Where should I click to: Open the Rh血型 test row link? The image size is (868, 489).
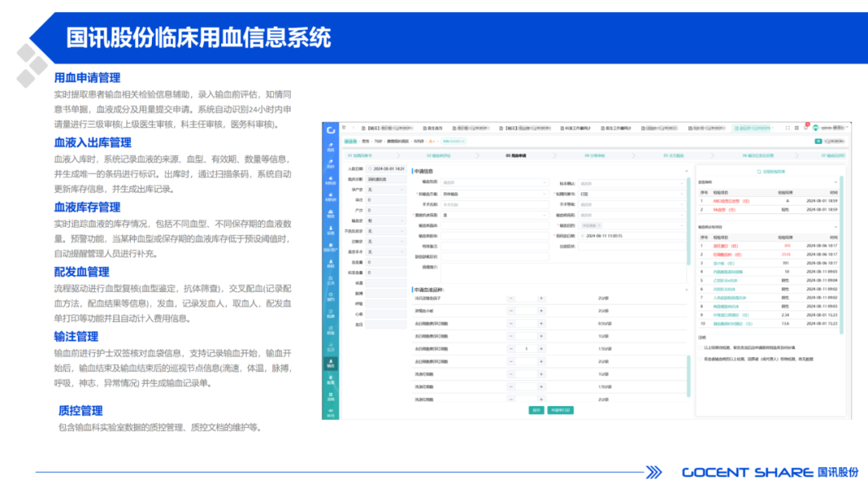point(724,210)
